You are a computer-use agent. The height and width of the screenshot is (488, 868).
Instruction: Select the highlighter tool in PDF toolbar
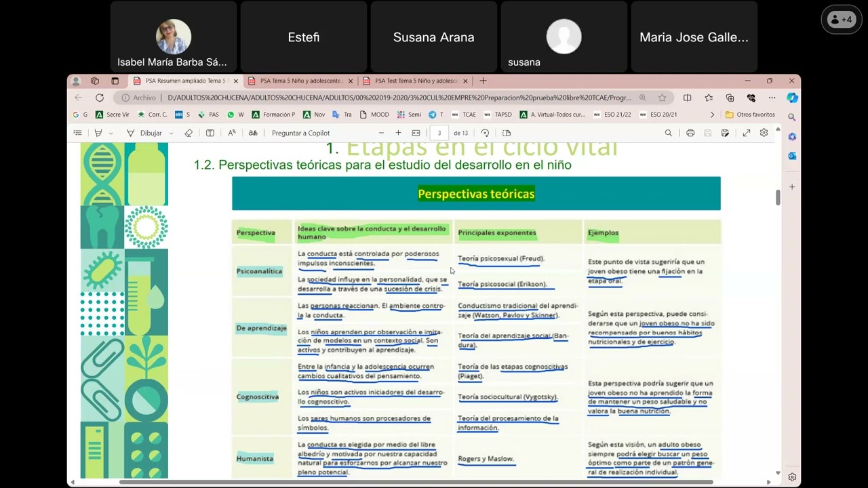point(98,133)
